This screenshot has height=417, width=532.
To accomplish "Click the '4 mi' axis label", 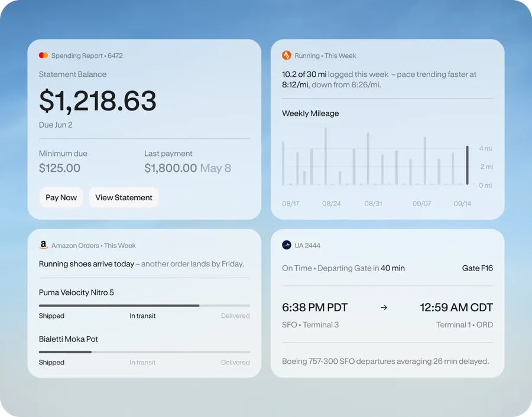I will [x=485, y=148].
